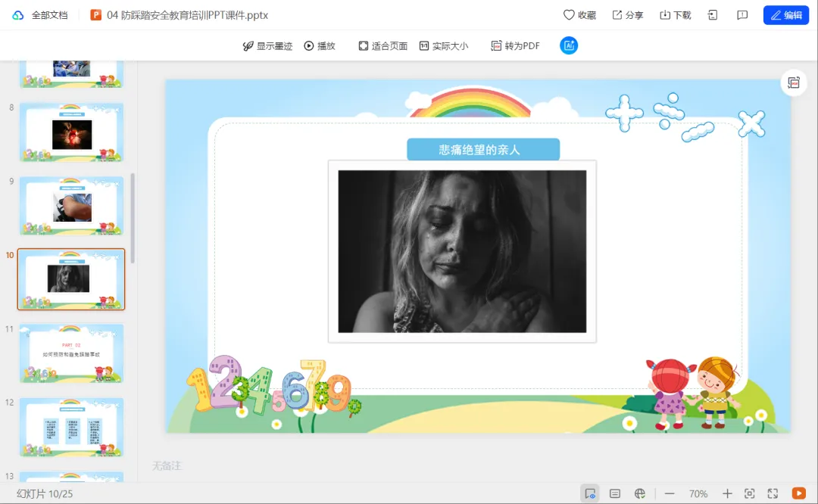Toggle the notes pane icon in status bar

pos(590,493)
